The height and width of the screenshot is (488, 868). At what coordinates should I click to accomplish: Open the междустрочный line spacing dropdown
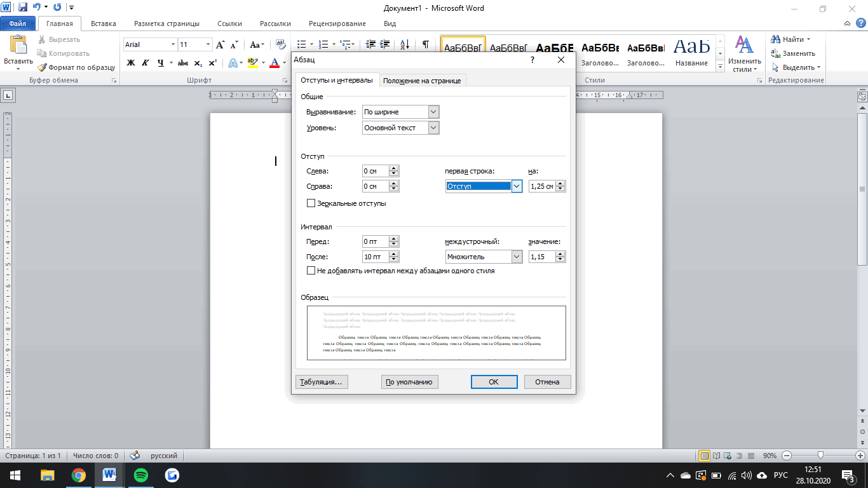tap(517, 257)
